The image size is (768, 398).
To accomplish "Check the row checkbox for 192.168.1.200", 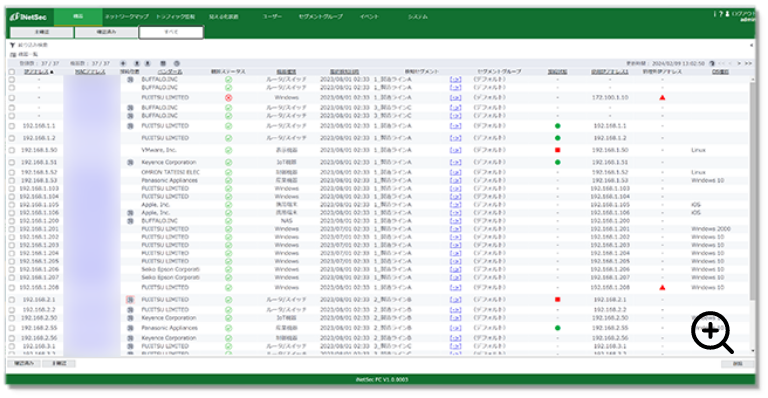I will [12, 221].
